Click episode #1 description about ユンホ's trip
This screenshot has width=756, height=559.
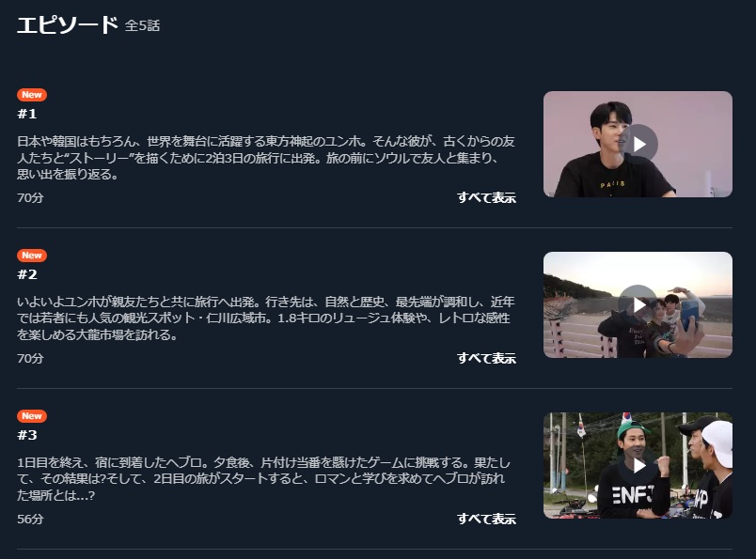pyautogui.click(x=266, y=158)
